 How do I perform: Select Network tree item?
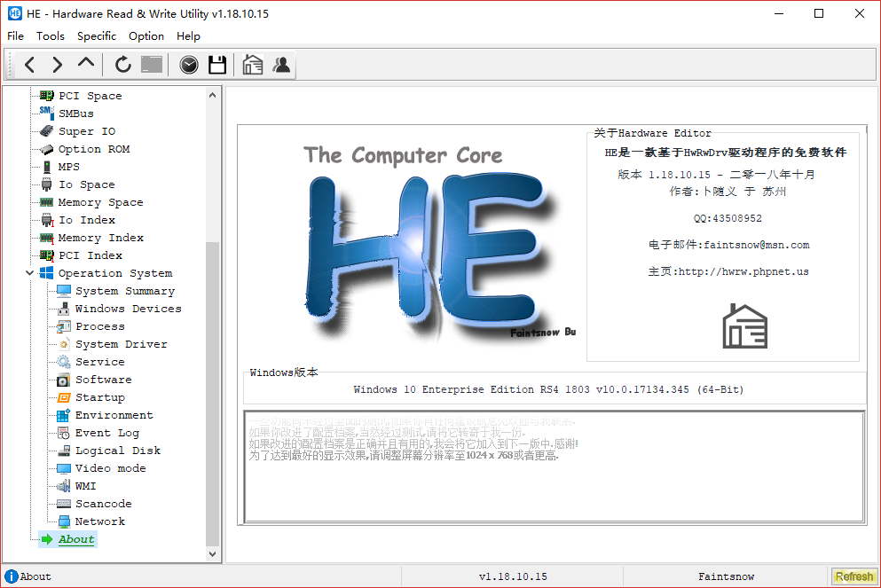pos(100,521)
